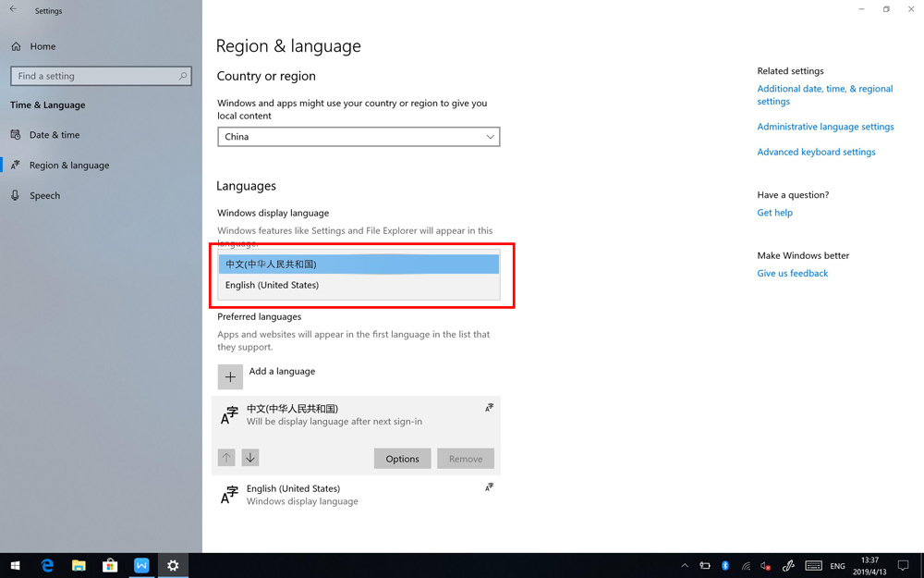The width and height of the screenshot is (924, 578).
Task: Open Microsoft Edge from taskbar
Action: pos(47,565)
